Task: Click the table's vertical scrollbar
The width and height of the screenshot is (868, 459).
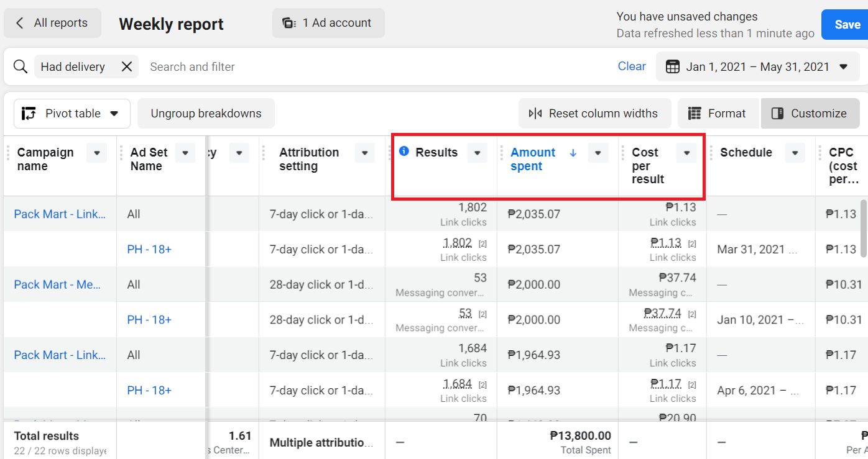Action: [x=863, y=228]
